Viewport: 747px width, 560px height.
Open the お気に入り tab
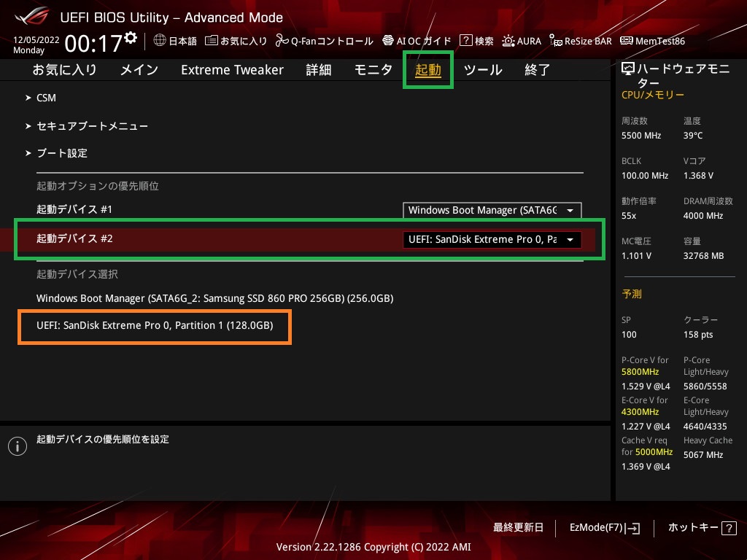(64, 70)
